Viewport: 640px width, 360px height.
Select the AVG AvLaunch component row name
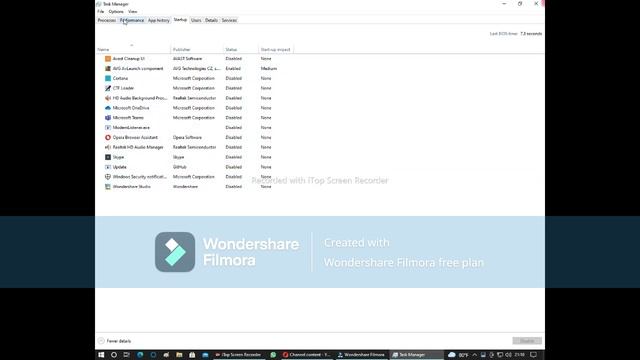pos(138,69)
